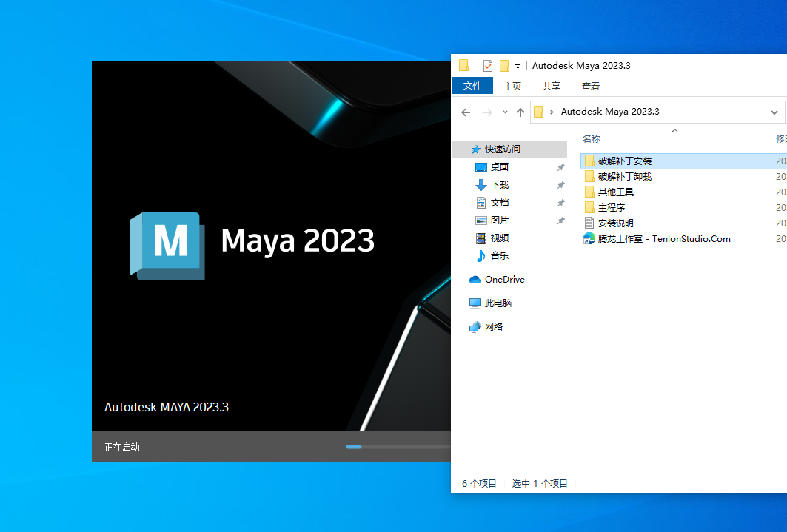This screenshot has height=532, width=787.
Task: Open the Customize Quick Access Toolbar dropdown
Action: coord(518,66)
